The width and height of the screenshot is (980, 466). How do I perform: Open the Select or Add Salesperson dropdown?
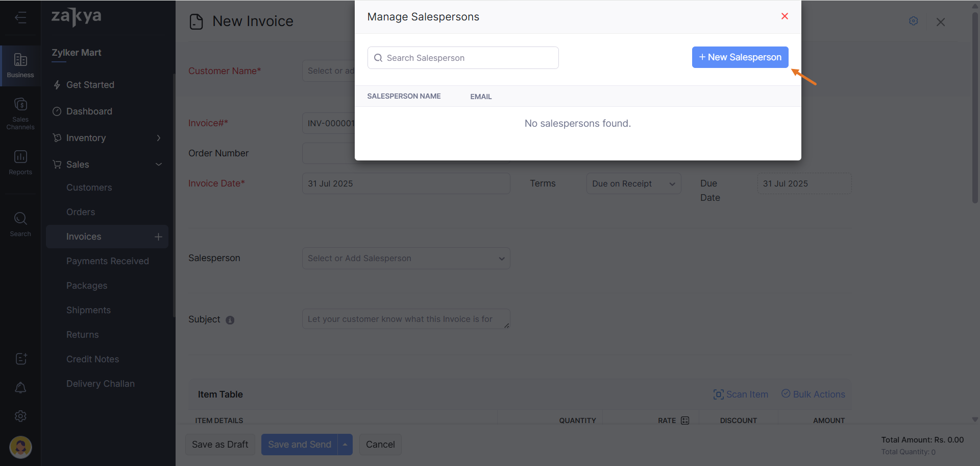pos(406,259)
